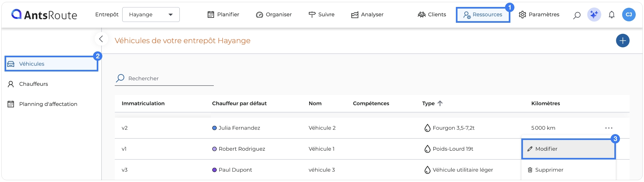This screenshot has height=182, width=644.
Task: Click the fuel drop icon for Fourgon 3,5-7,2t
Action: (428, 128)
